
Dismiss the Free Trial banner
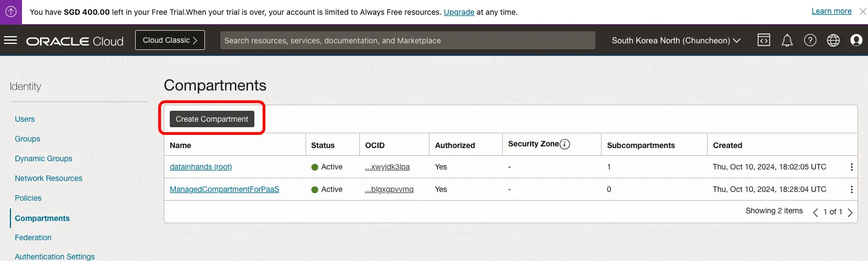click(x=863, y=12)
